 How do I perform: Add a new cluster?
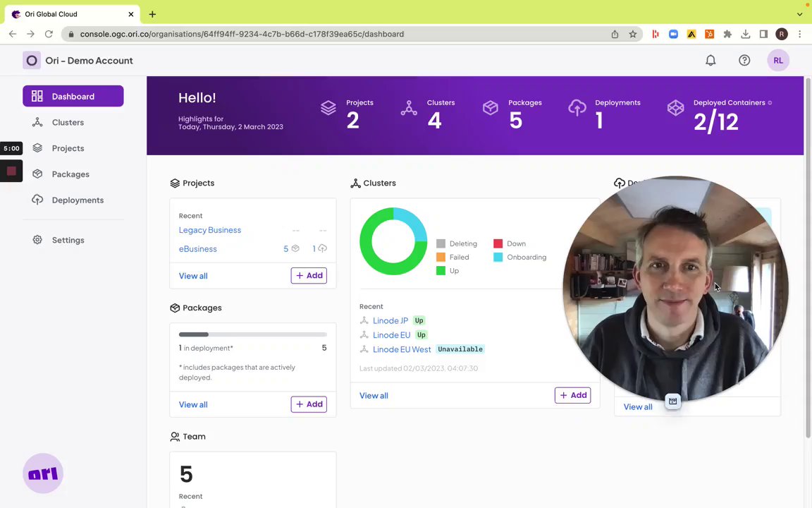click(x=573, y=395)
